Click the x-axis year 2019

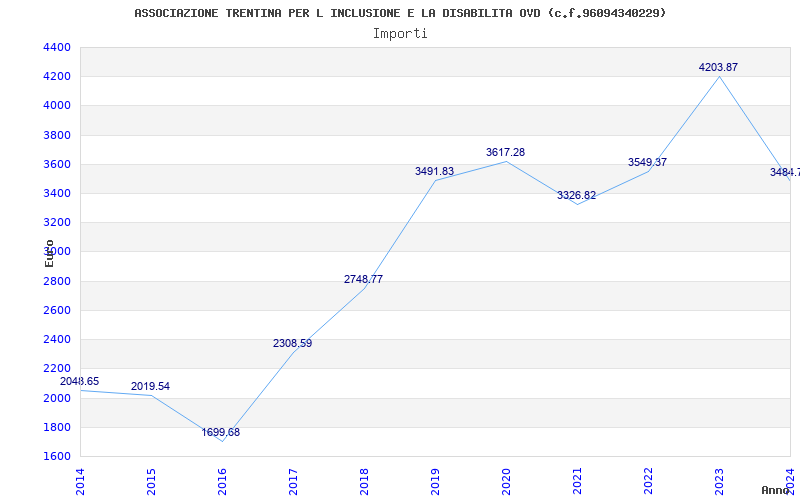(435, 482)
